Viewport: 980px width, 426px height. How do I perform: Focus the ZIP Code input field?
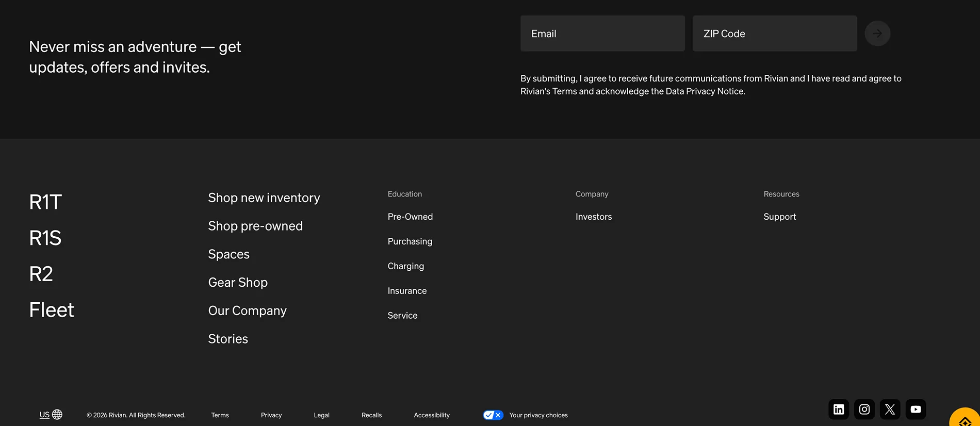click(775, 34)
